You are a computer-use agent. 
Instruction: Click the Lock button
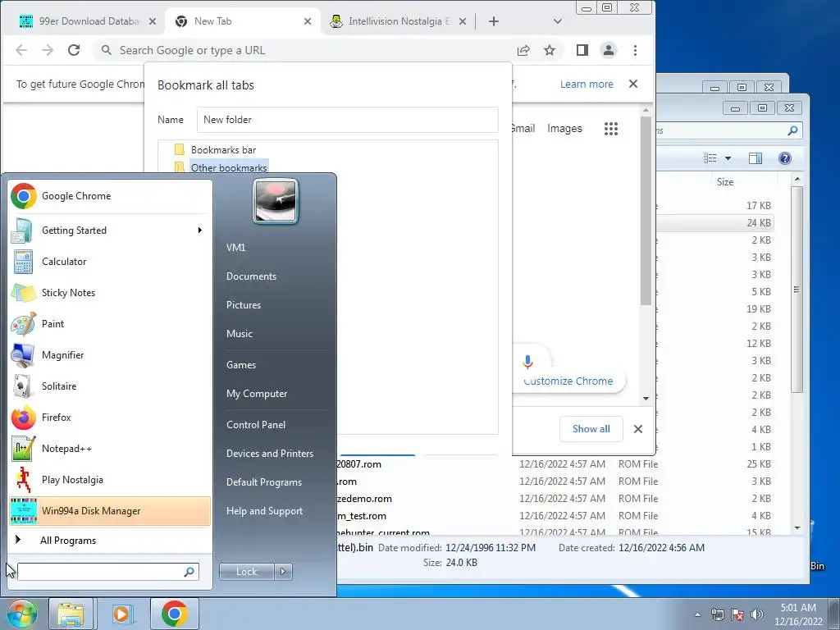[x=246, y=572]
